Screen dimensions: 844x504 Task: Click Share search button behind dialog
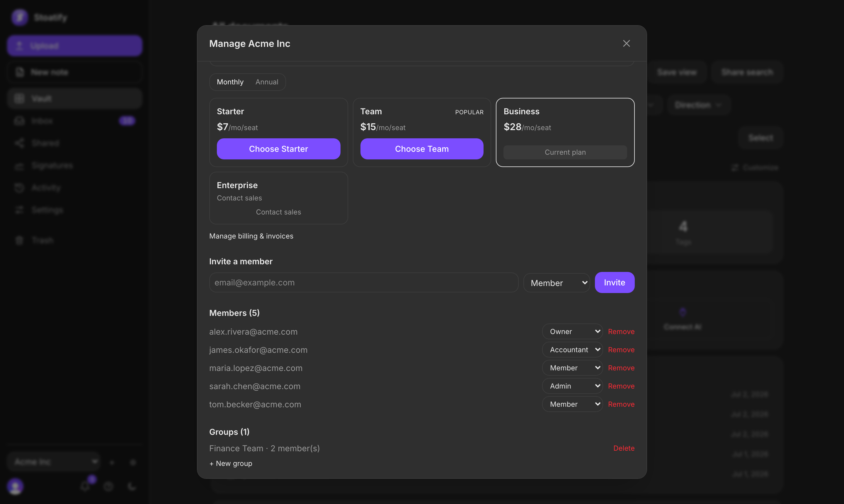tap(747, 72)
